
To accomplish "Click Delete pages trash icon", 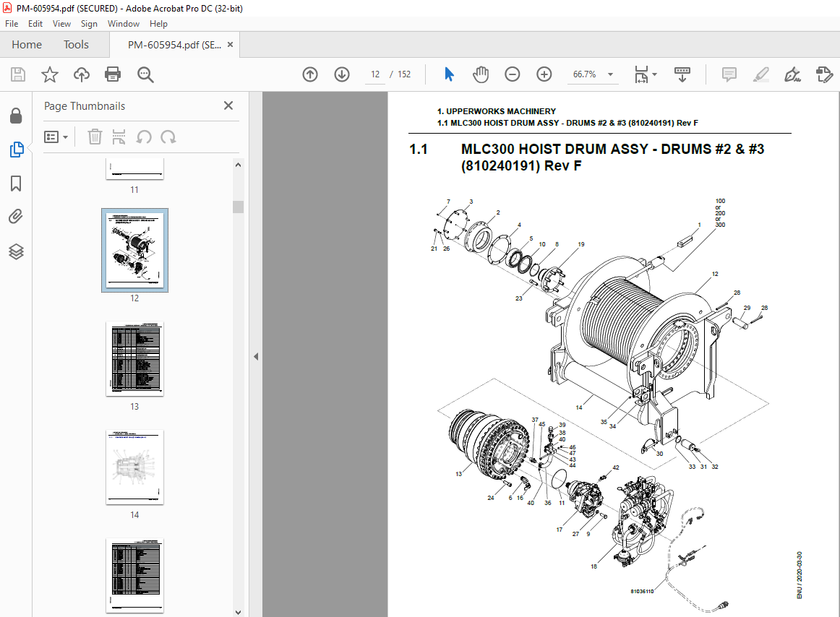I will click(95, 137).
